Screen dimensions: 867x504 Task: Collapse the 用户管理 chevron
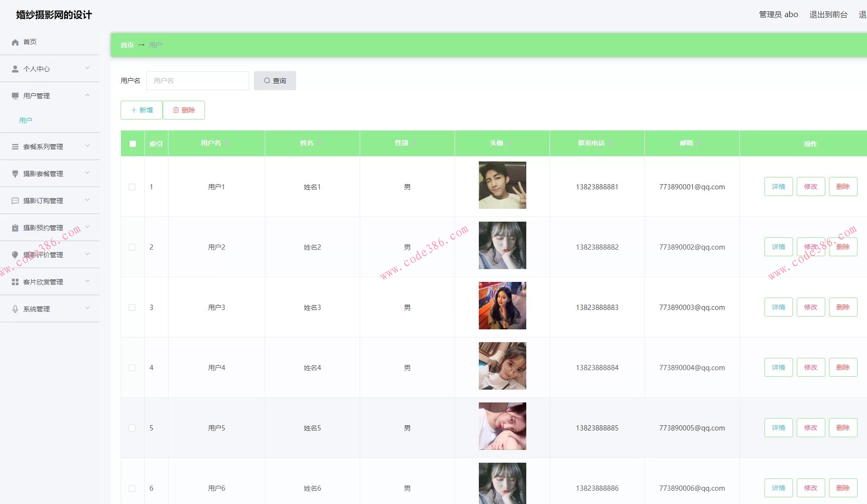click(87, 95)
